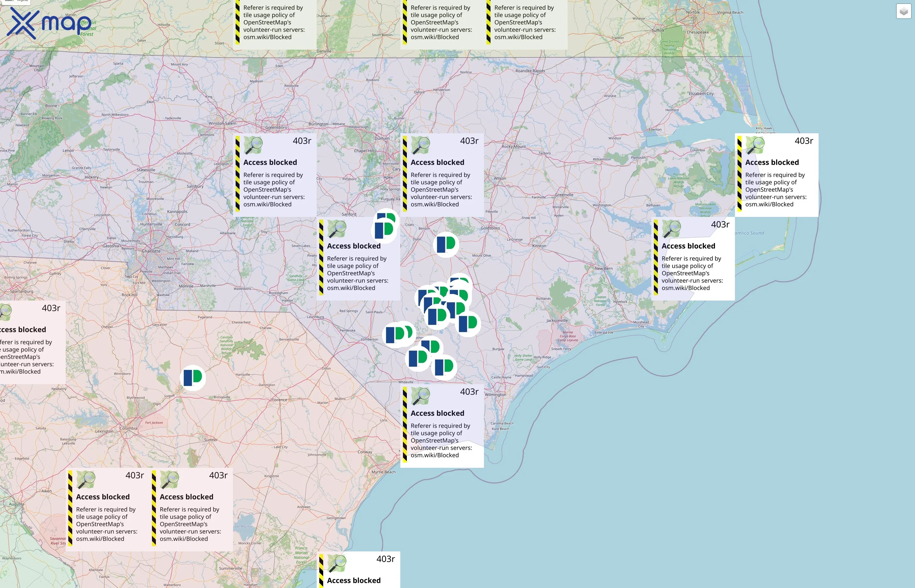The height and width of the screenshot is (588, 915).
Task: Click the New Bern label
Action: pyautogui.click(x=604, y=269)
